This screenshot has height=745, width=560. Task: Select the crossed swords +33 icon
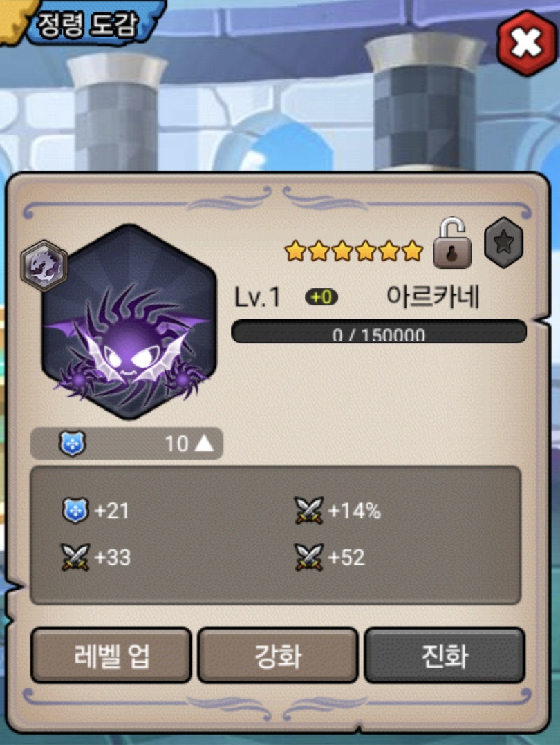tap(75, 557)
